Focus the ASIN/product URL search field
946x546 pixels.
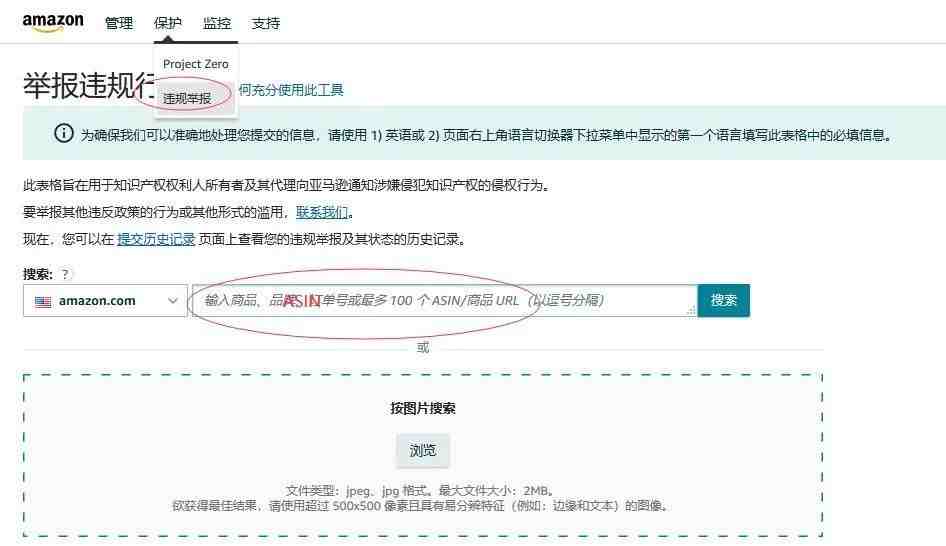click(445, 300)
